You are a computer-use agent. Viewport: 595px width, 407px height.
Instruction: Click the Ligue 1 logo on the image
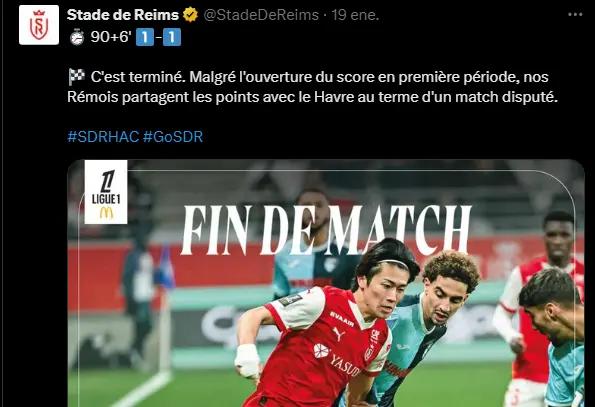pyautogui.click(x=106, y=192)
